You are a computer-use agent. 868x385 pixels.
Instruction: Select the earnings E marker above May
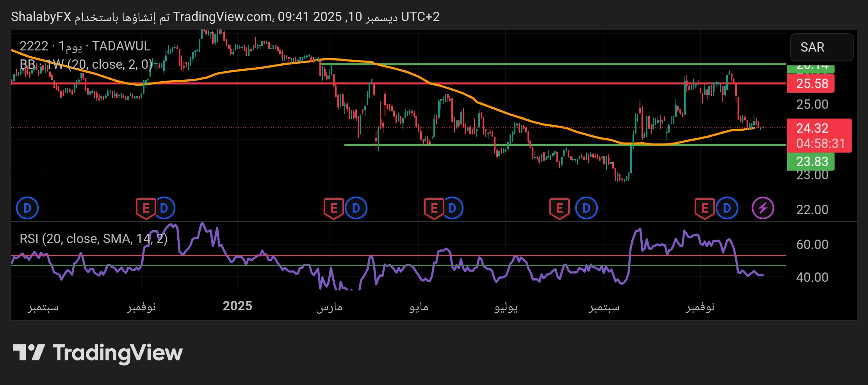point(434,208)
